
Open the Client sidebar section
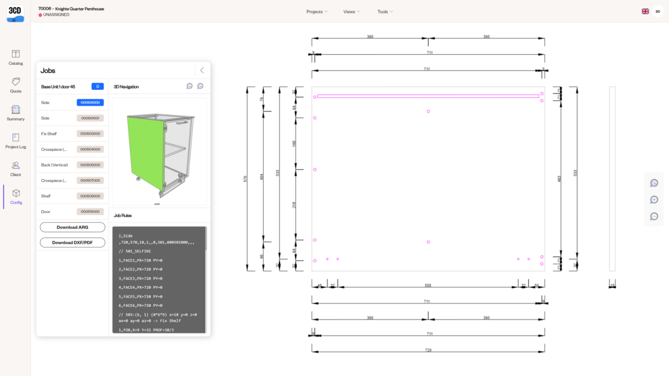(x=16, y=169)
